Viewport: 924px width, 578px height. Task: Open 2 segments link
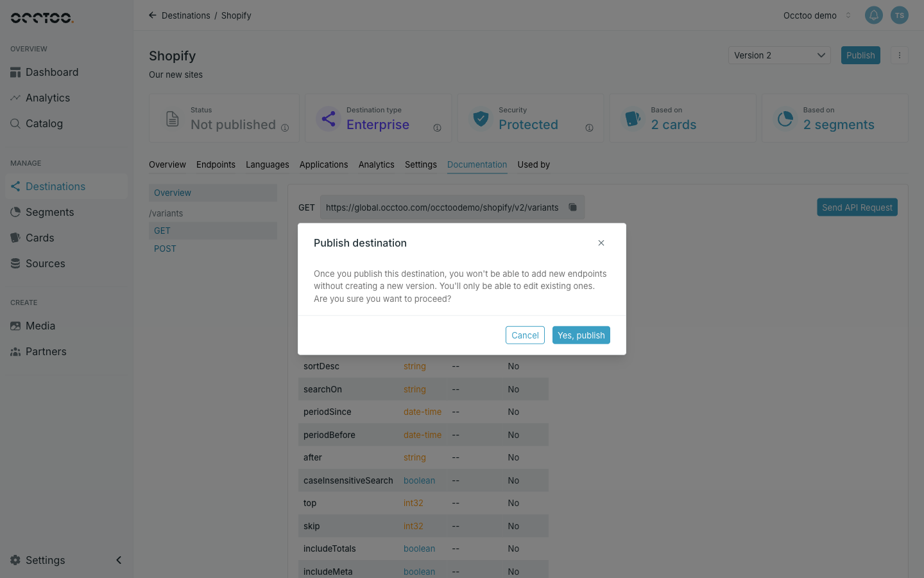(x=839, y=125)
